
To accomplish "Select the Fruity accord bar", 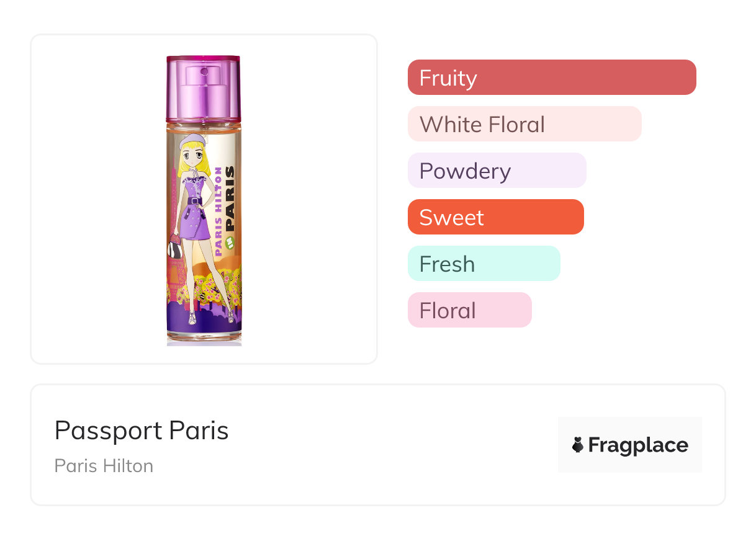I will coord(552,78).
